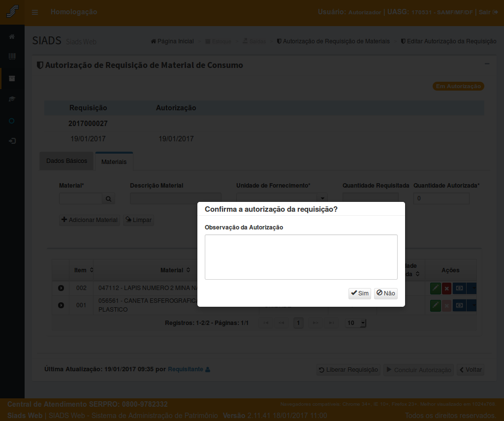
Task: Open action dropdown arrow for item 001
Action: (x=472, y=305)
